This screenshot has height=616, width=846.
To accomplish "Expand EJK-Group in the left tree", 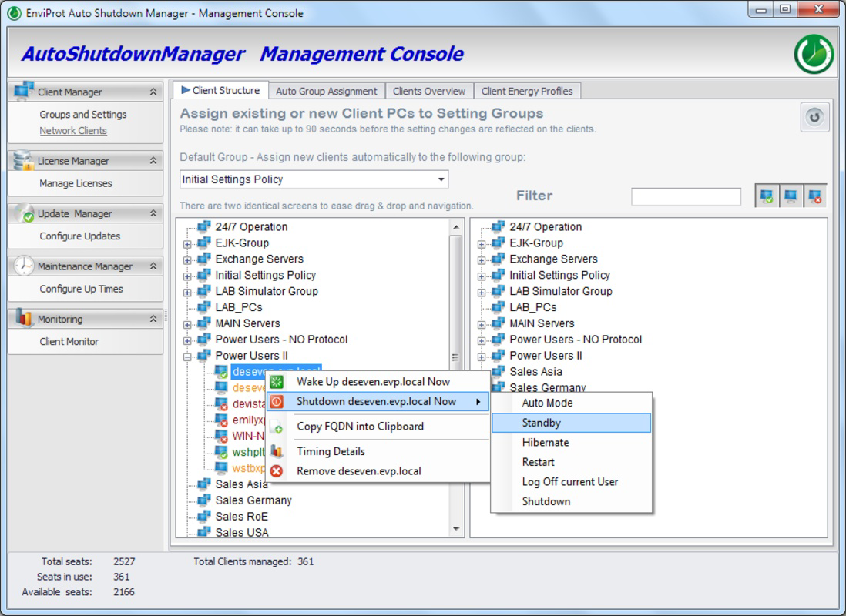I will pyautogui.click(x=187, y=244).
